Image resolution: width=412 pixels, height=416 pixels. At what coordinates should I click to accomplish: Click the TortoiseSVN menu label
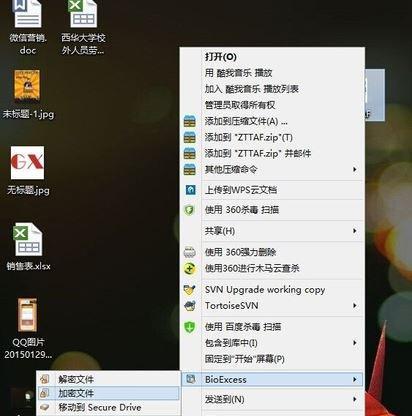click(232, 306)
